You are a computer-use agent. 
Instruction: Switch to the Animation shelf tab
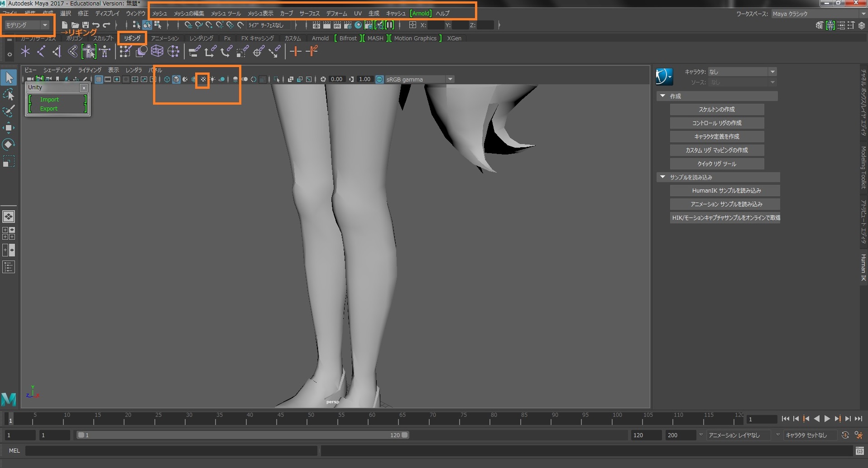point(165,39)
